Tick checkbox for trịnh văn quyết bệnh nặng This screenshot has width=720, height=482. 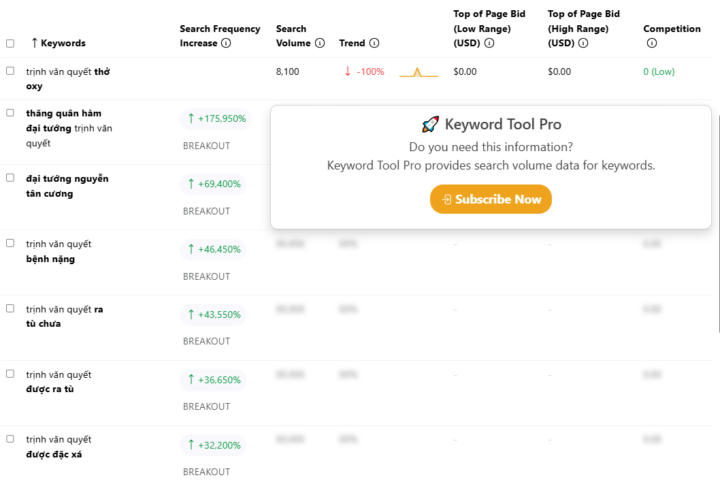(10, 243)
